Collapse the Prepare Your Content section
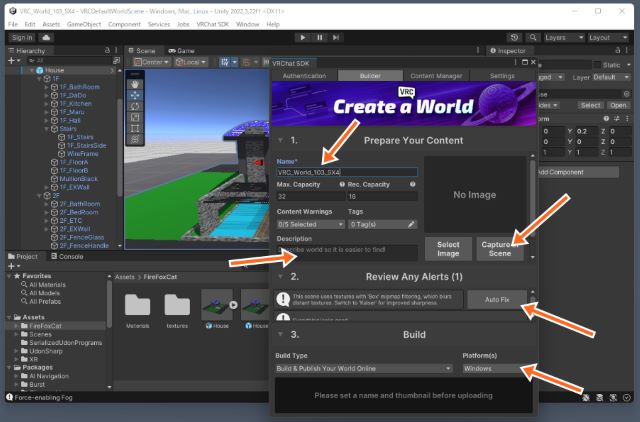Screen dimensions: 640x422 click(x=280, y=140)
